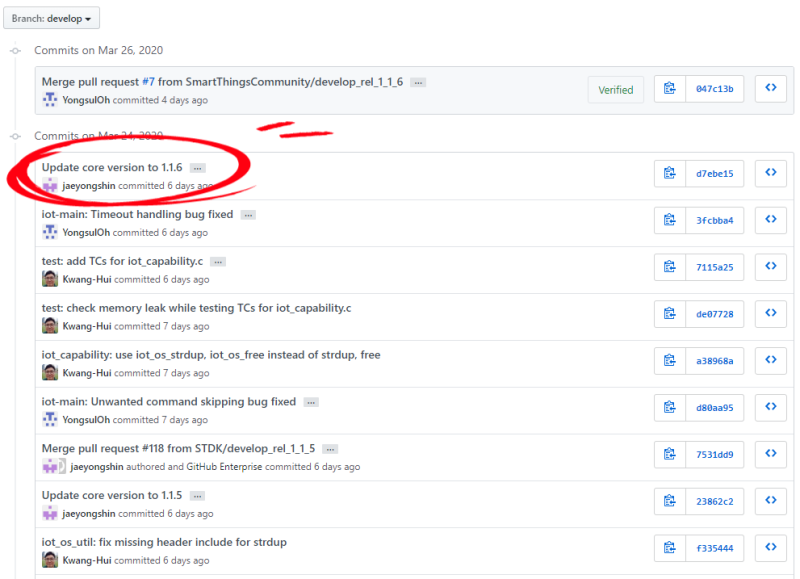
Task: Browse repository at commit 23862c2
Action: pyautogui.click(x=771, y=501)
